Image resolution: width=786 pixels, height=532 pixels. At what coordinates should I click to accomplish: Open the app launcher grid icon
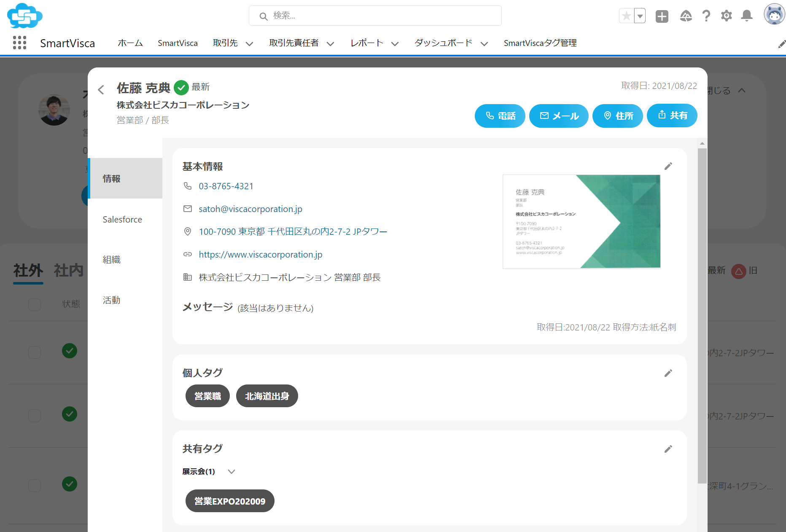click(19, 43)
